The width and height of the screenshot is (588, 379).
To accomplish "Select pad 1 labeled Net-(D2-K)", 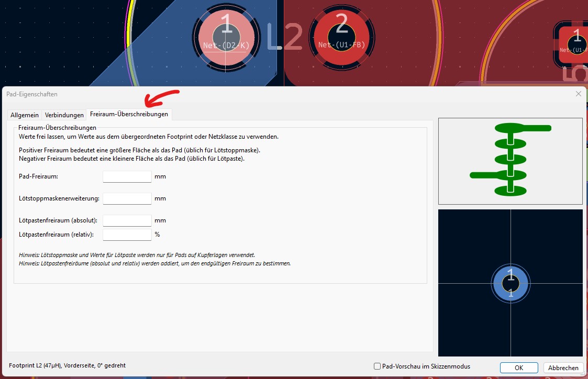I will [x=226, y=39].
